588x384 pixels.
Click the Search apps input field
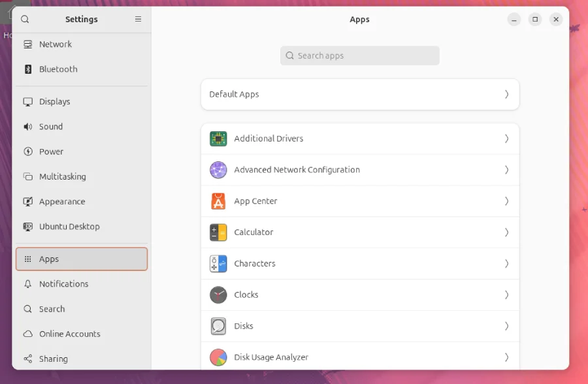click(359, 56)
